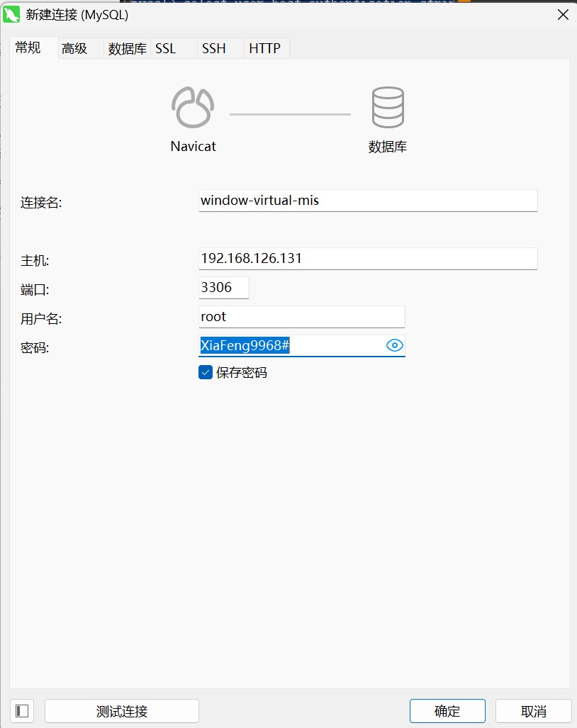Switch to the 常规 tab
577x728 pixels.
click(x=33, y=47)
